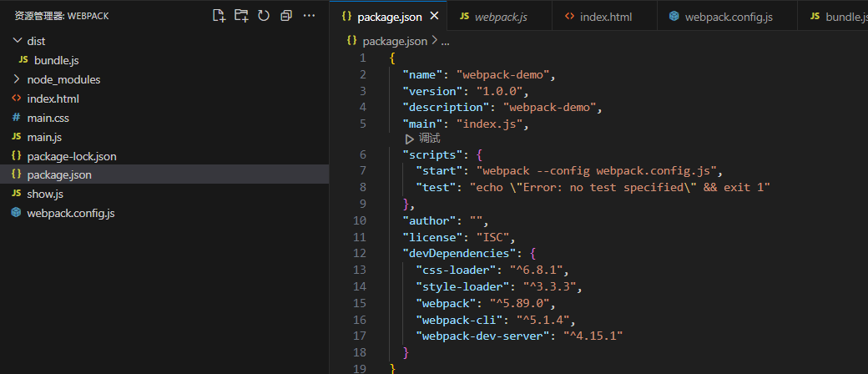Click the "webpack-dev-server" dependency key
Image resolution: width=868 pixels, height=374 pixels.
click(x=482, y=336)
